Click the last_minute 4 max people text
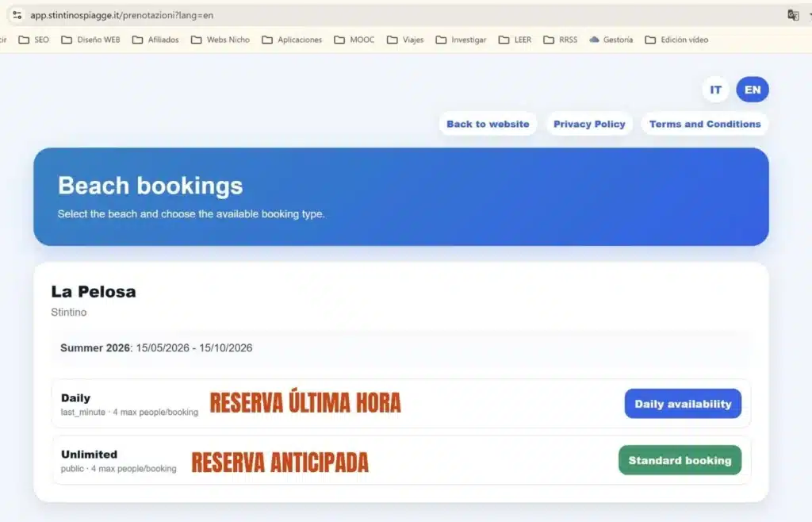812x522 pixels. (x=129, y=413)
